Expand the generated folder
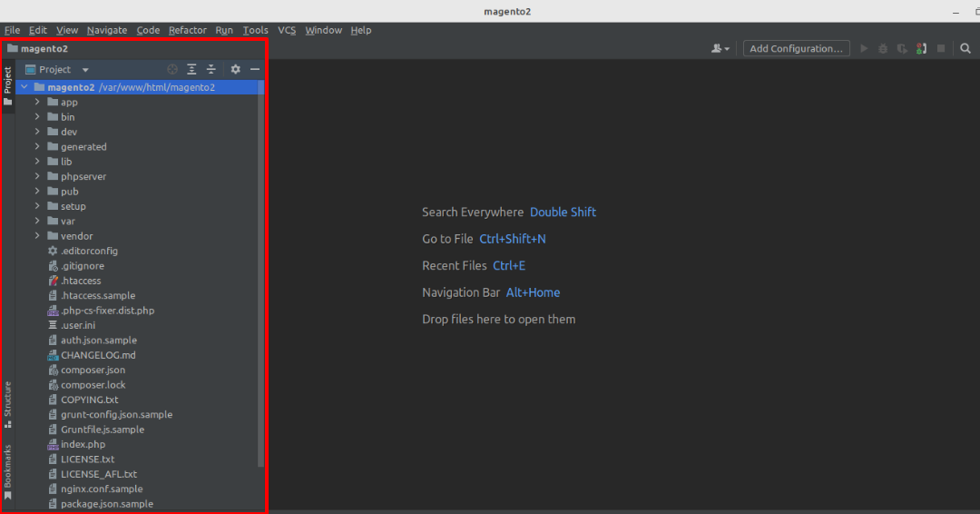980x514 pixels. point(37,147)
